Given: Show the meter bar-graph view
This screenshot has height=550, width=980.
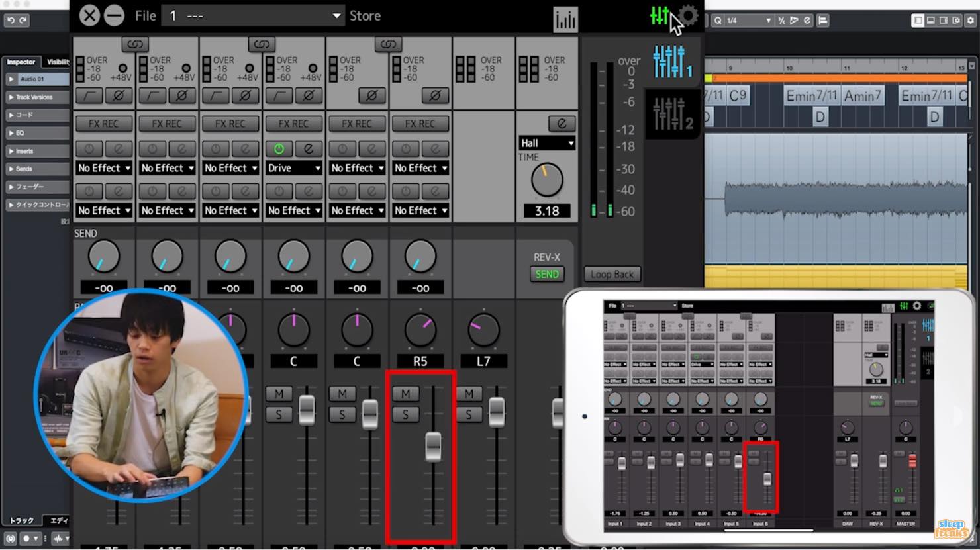Looking at the screenshot, I should click(x=565, y=19).
